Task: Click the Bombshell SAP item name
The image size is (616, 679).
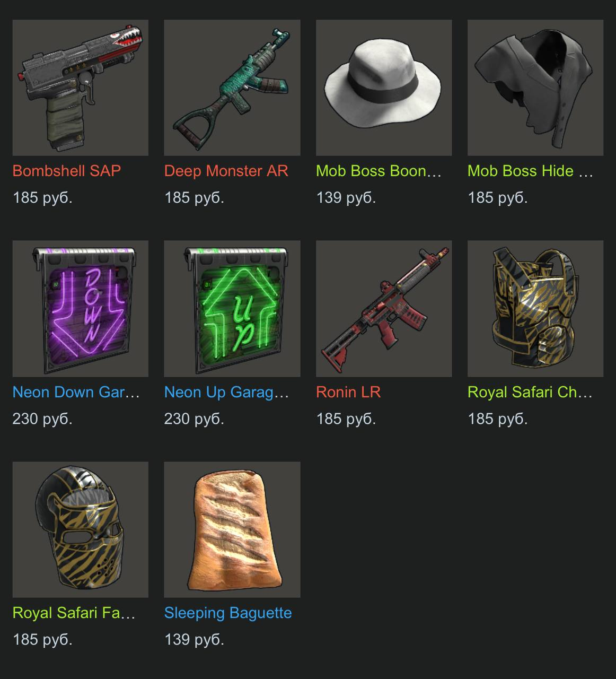Action: tap(67, 171)
